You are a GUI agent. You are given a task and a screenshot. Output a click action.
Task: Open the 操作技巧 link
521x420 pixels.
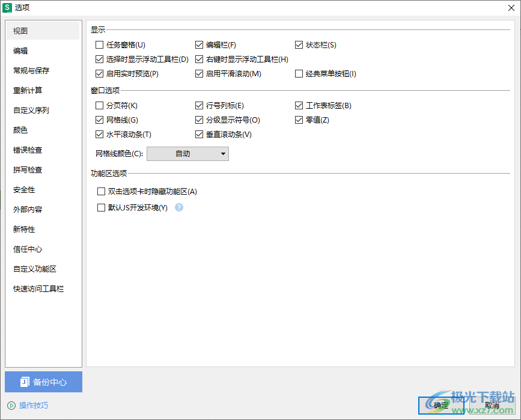point(34,406)
